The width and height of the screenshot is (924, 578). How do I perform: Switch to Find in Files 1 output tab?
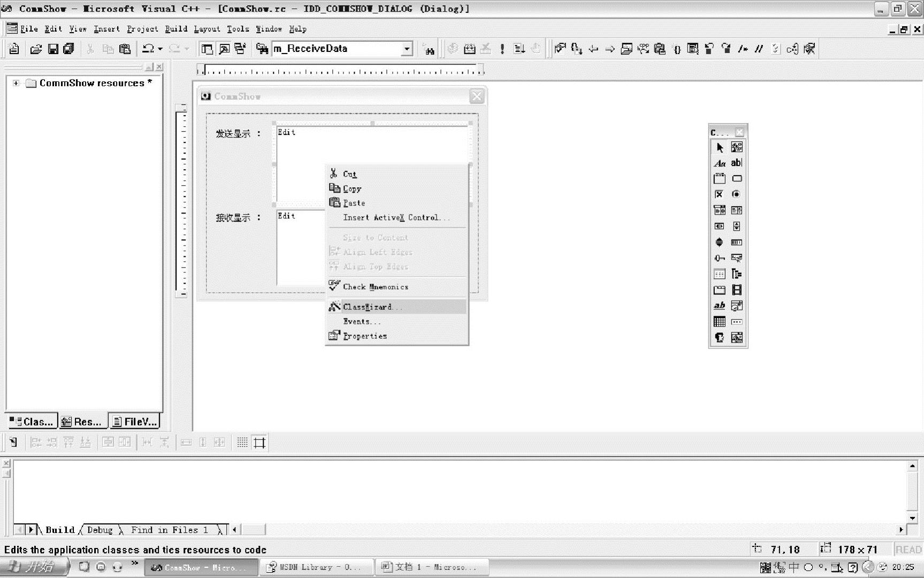(169, 530)
